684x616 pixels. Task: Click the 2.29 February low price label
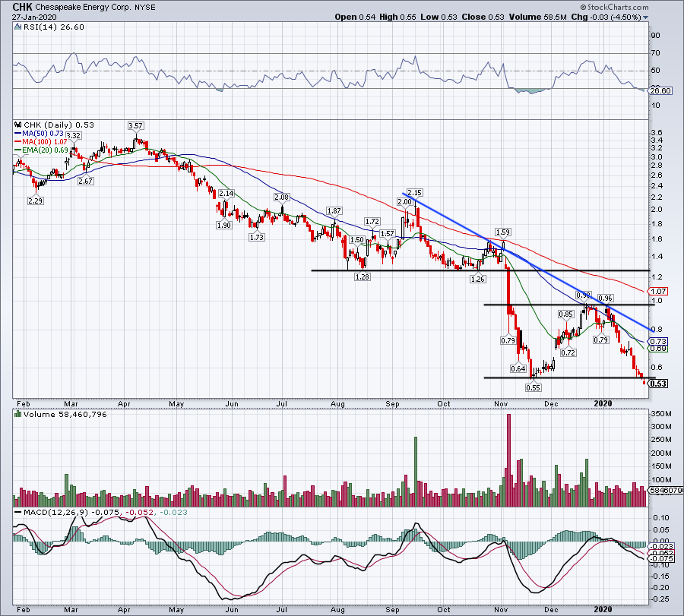(x=35, y=201)
